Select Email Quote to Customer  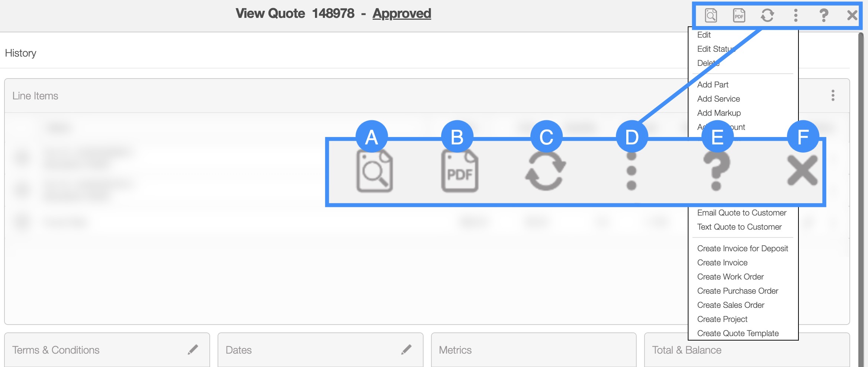pyautogui.click(x=742, y=213)
